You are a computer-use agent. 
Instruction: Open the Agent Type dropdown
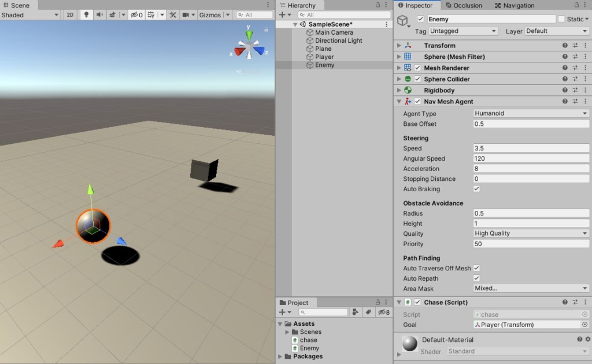tap(530, 113)
